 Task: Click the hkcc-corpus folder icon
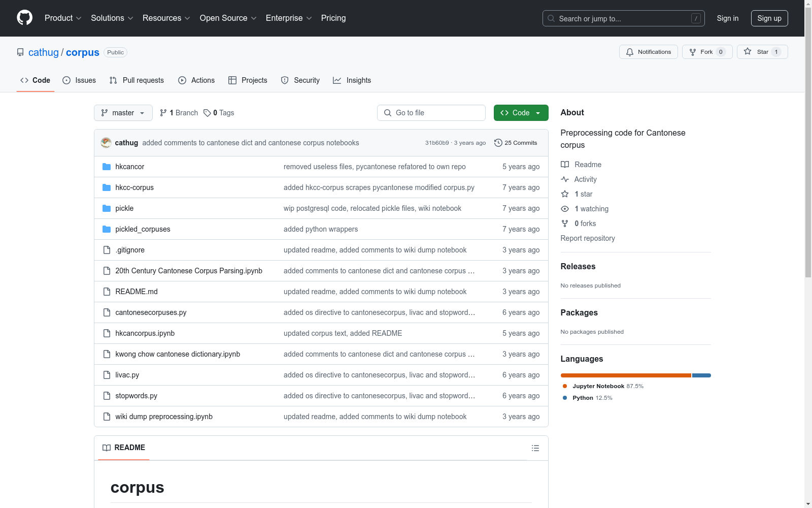coord(107,187)
